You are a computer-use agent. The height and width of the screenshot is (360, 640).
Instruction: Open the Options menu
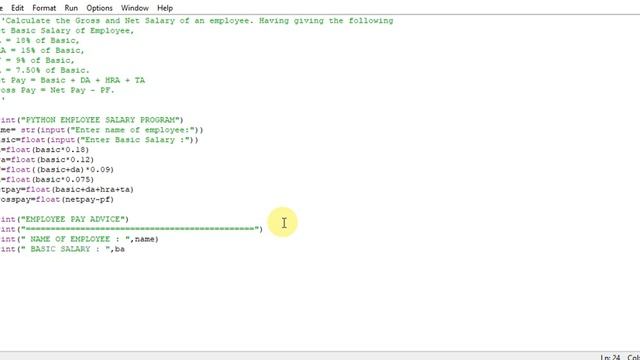pos(99,8)
